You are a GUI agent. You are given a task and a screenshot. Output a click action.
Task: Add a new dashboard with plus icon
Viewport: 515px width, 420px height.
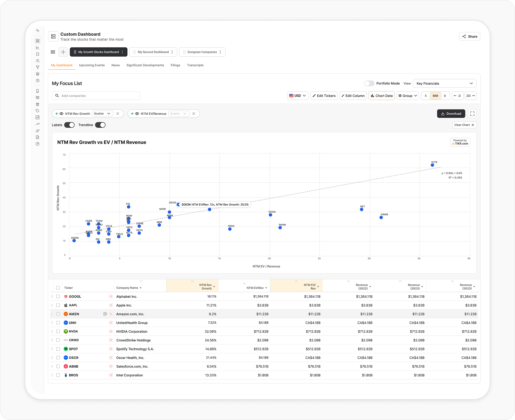click(63, 52)
